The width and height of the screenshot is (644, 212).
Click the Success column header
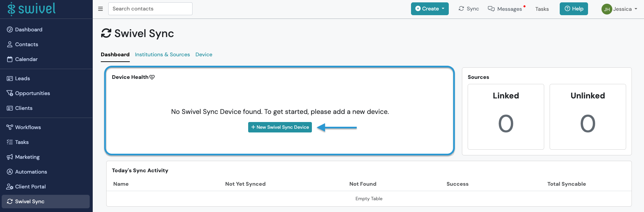click(458, 184)
